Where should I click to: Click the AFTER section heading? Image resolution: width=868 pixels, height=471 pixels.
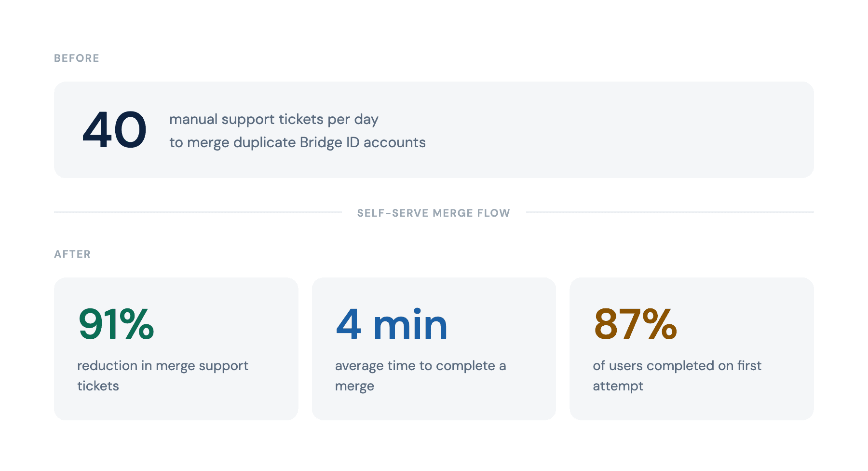pos(72,254)
